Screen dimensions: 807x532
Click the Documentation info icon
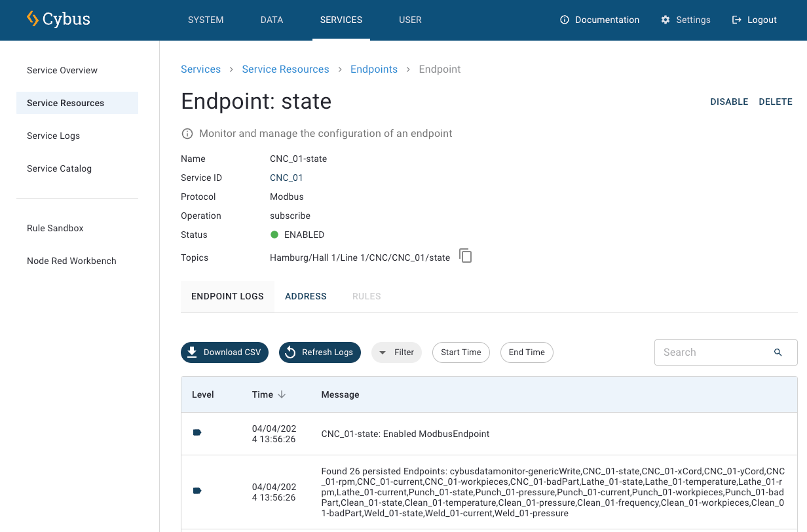pyautogui.click(x=565, y=20)
